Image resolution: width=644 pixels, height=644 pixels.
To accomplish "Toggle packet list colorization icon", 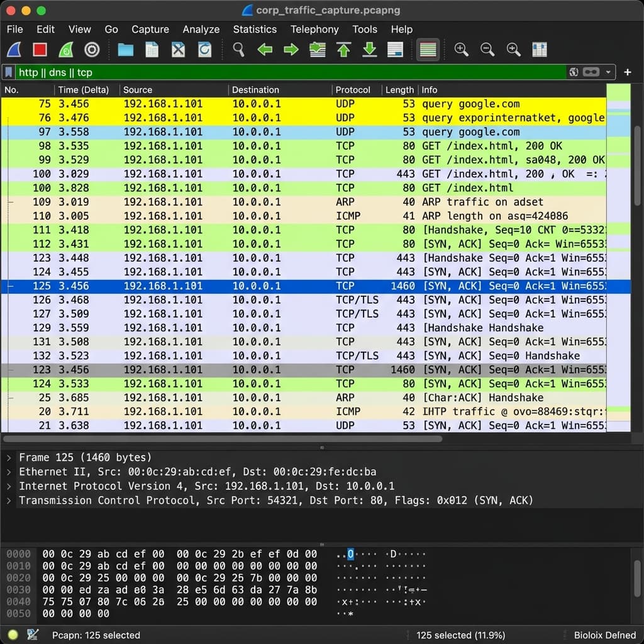I will click(428, 50).
